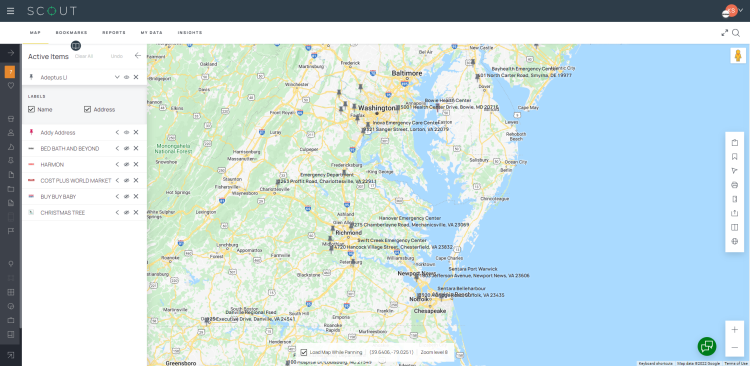Open Street View pegman on the map
The image size is (750, 366).
[x=738, y=55]
